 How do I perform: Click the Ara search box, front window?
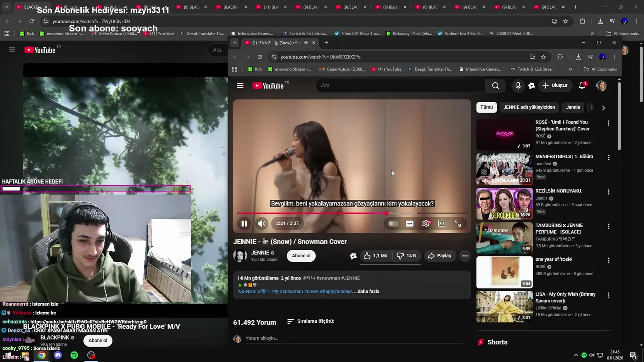pyautogui.click(x=400, y=86)
